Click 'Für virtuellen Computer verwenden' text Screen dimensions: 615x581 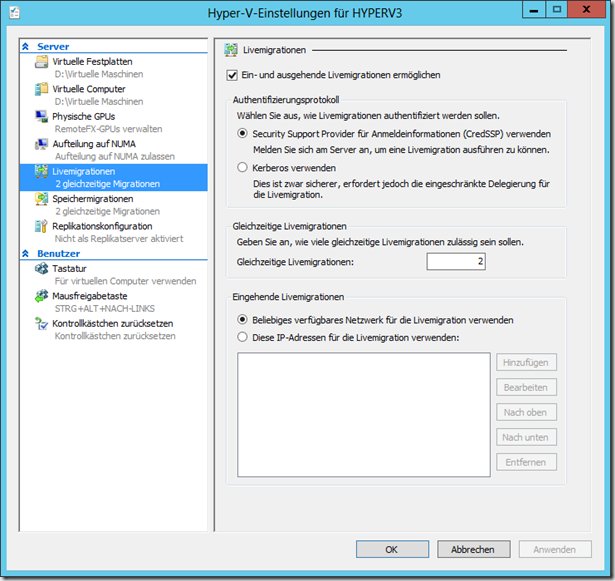[126, 281]
